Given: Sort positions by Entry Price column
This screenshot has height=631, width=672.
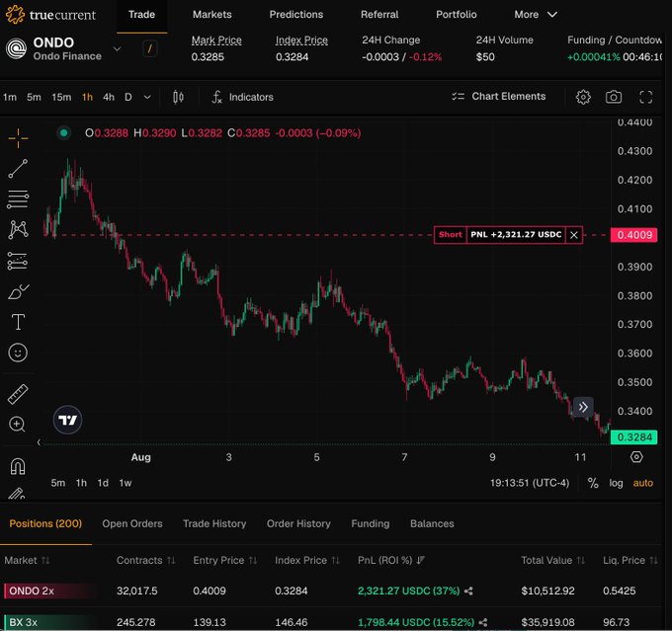Looking at the screenshot, I should [x=225, y=560].
